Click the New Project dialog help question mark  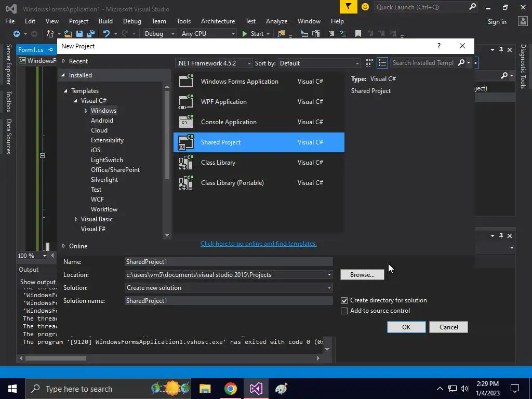pyautogui.click(x=439, y=46)
